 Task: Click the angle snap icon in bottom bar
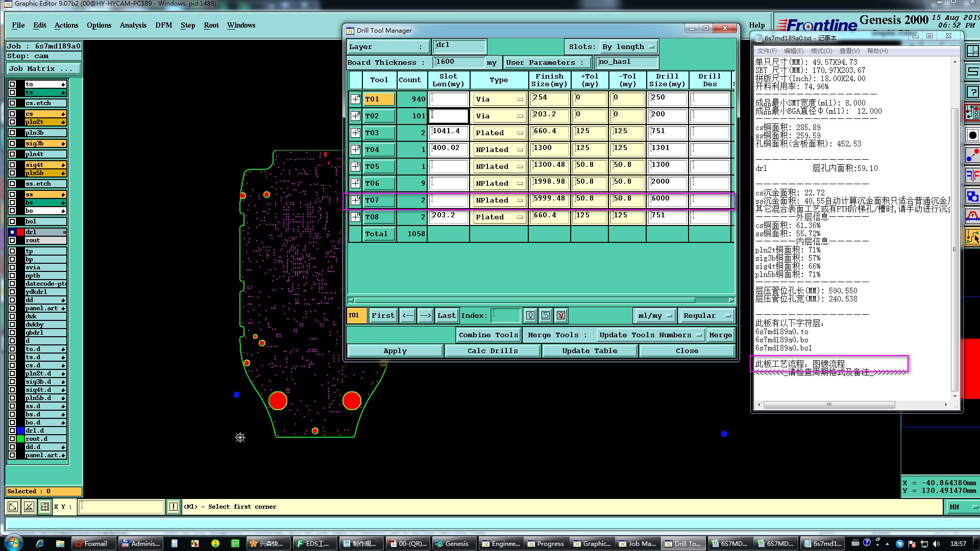(29, 507)
